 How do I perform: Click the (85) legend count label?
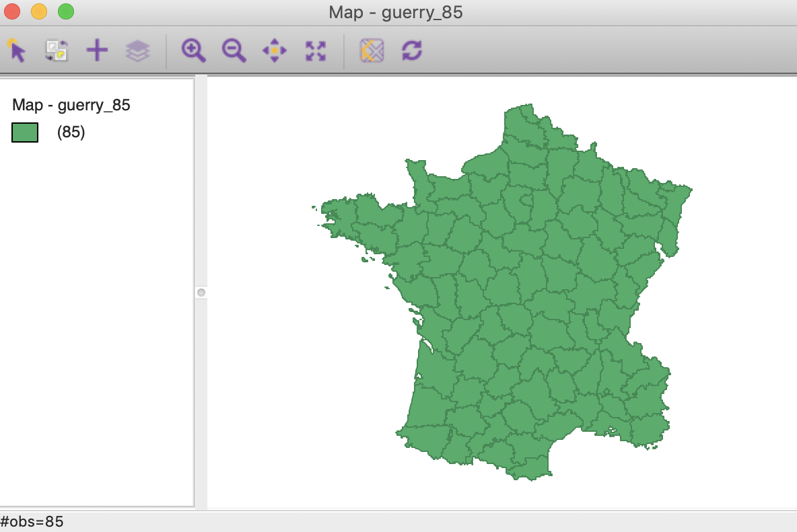coord(71,132)
